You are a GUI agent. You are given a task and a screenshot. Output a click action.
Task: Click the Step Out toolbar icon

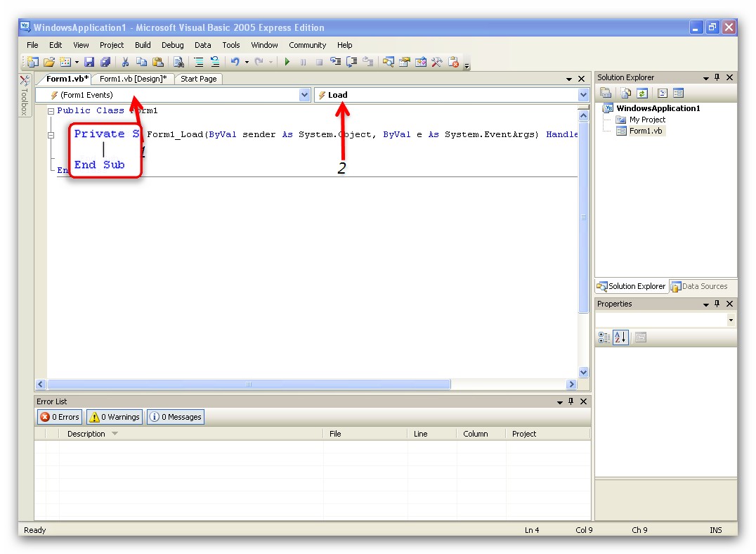pos(368,62)
